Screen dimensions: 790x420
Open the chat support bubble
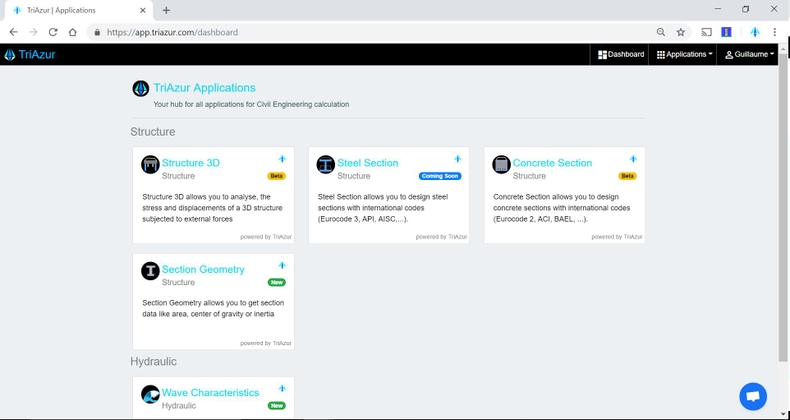pos(753,396)
